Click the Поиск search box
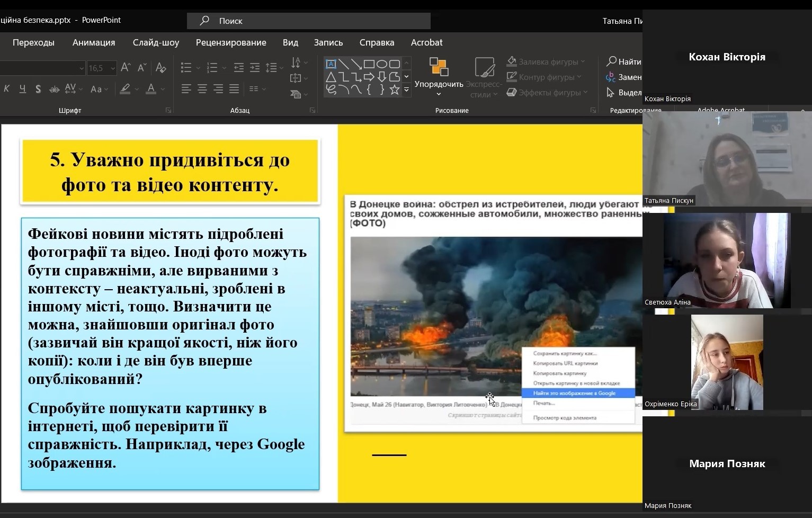Image resolution: width=812 pixels, height=518 pixels. point(308,21)
